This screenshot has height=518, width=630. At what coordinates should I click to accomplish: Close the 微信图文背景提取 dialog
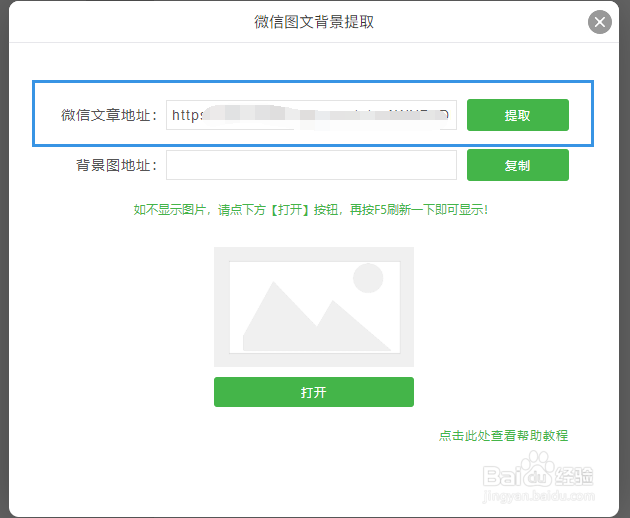click(x=599, y=22)
